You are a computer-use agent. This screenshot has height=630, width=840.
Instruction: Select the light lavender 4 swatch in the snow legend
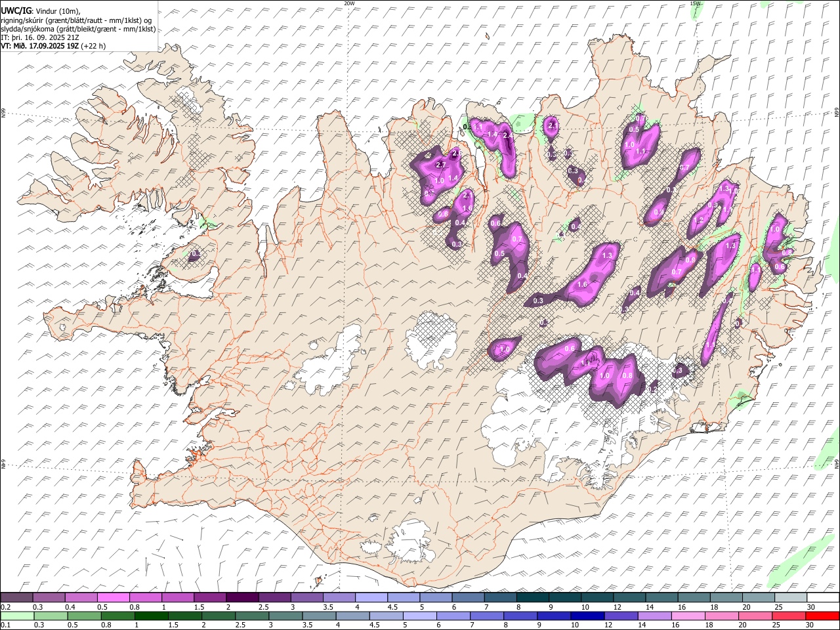(x=371, y=597)
